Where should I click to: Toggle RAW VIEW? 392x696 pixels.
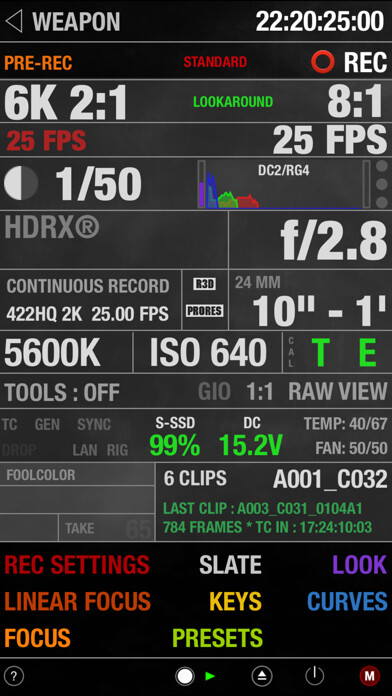338,392
